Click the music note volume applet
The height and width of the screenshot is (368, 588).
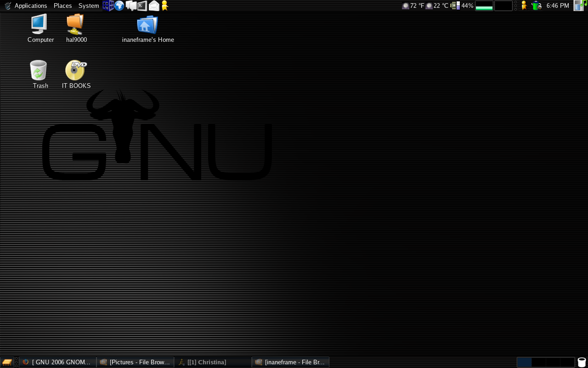coord(581,6)
